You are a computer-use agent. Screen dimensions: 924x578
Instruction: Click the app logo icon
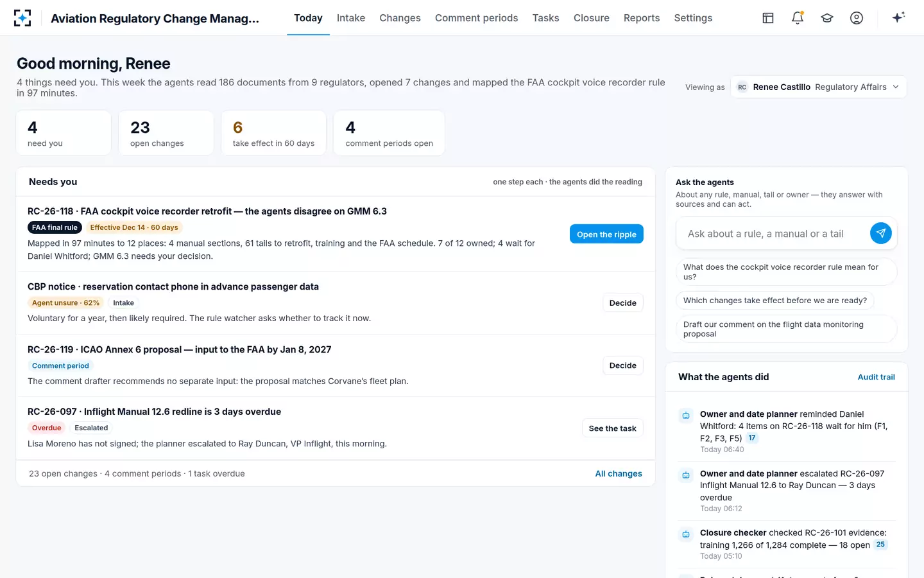pyautogui.click(x=22, y=18)
